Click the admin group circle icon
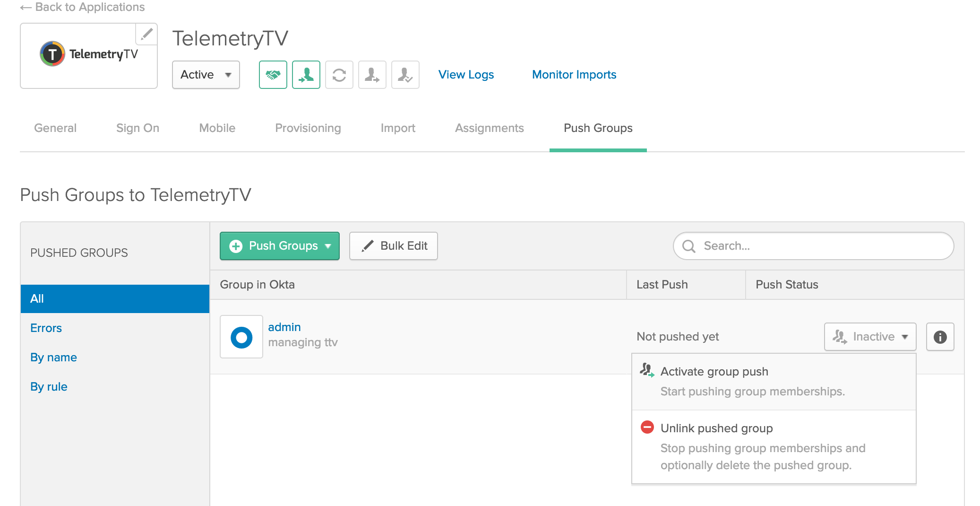 pyautogui.click(x=241, y=337)
